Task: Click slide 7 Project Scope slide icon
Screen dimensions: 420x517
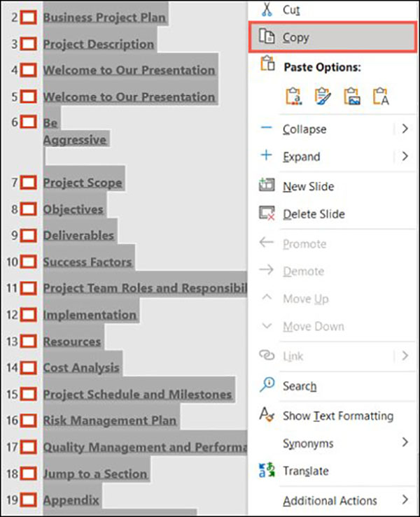Action: point(29,183)
